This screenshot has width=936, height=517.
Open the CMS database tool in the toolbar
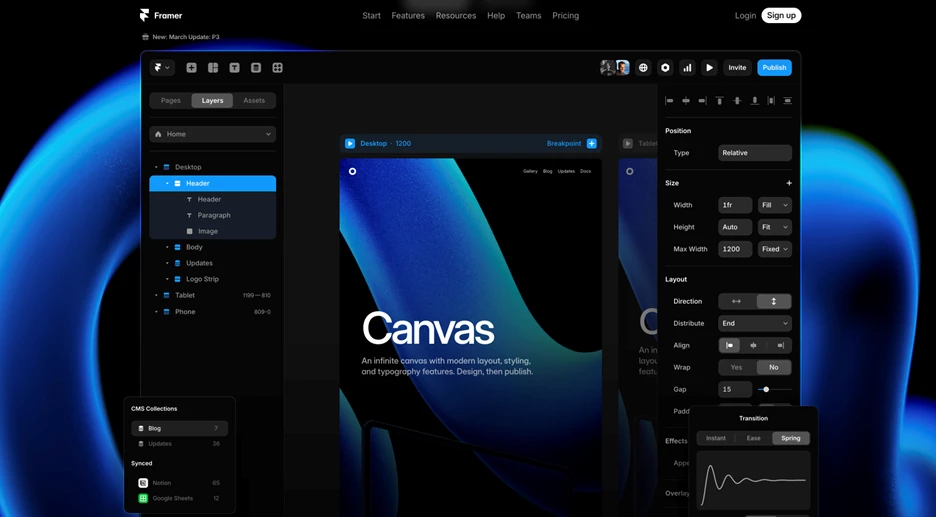tap(256, 68)
